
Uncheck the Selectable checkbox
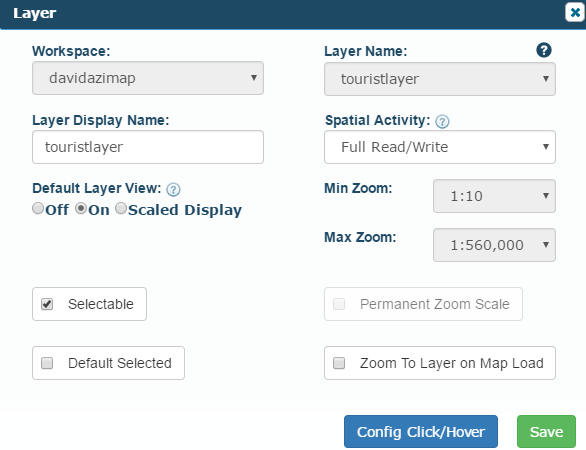pyautogui.click(x=47, y=304)
